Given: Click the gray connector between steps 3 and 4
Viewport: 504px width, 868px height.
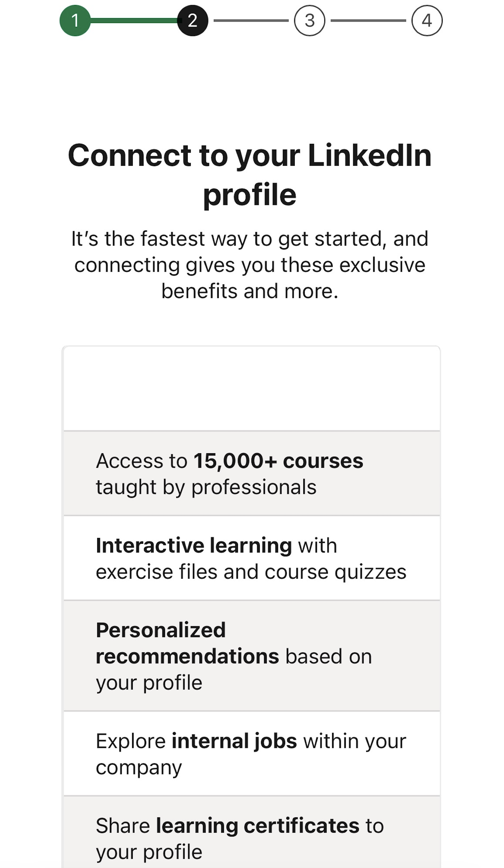Looking at the screenshot, I should [368, 21].
